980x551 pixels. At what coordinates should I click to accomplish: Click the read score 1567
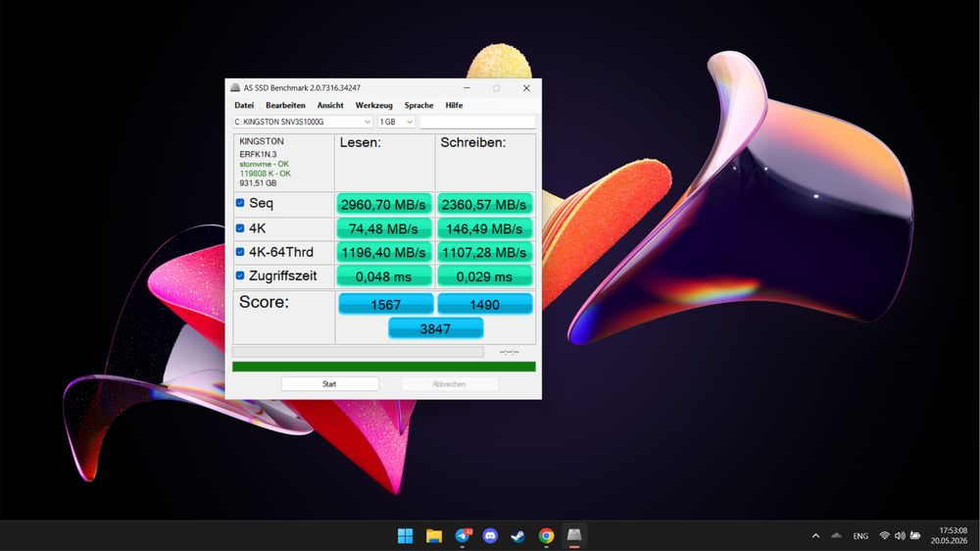point(385,305)
